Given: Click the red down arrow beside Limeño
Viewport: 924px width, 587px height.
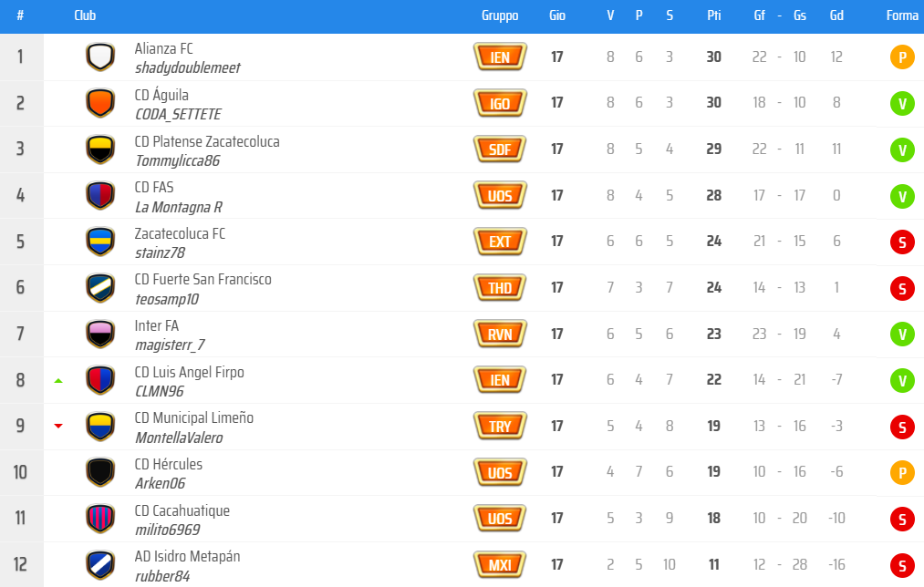Looking at the screenshot, I should click(58, 426).
